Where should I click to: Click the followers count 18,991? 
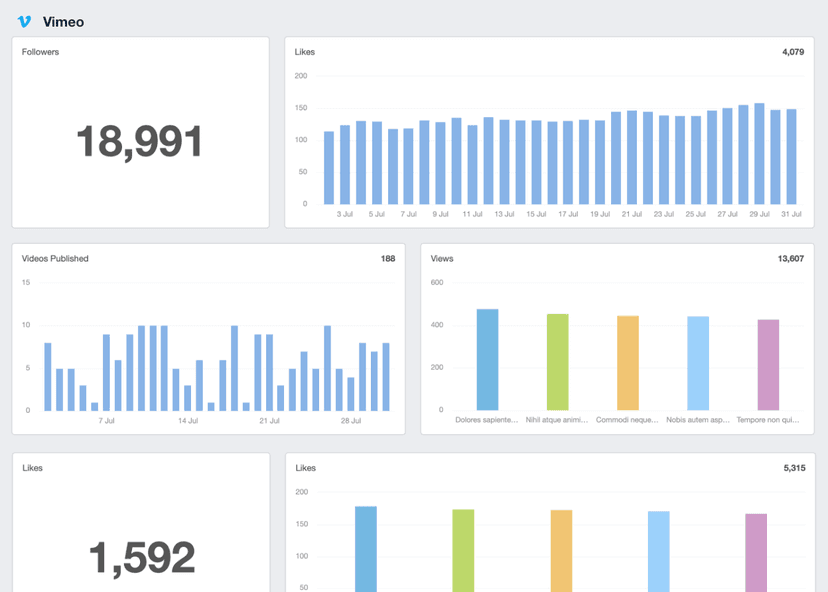click(x=140, y=142)
